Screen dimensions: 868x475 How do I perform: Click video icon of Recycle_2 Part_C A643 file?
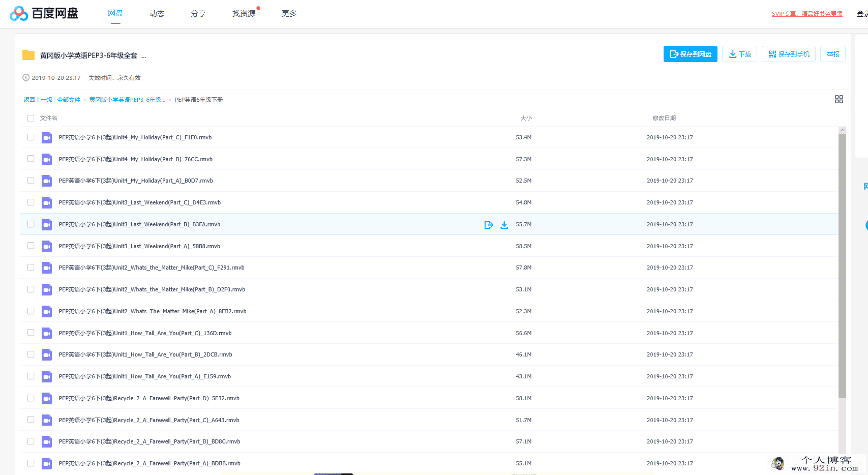point(47,420)
